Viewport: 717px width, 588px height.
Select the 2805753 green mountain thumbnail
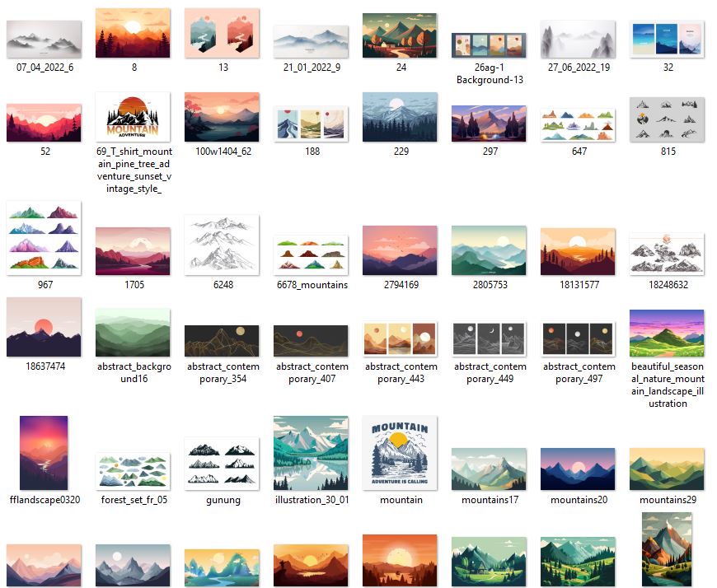(x=489, y=250)
